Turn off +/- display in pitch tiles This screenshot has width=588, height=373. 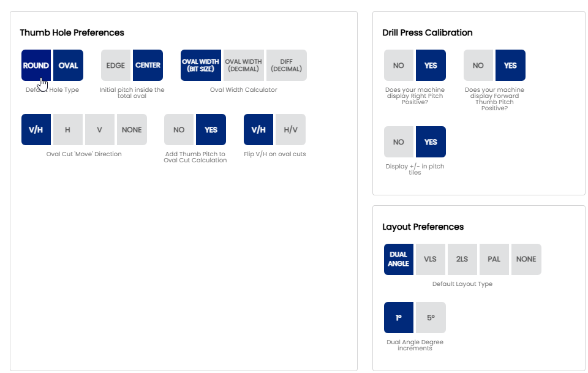point(399,142)
